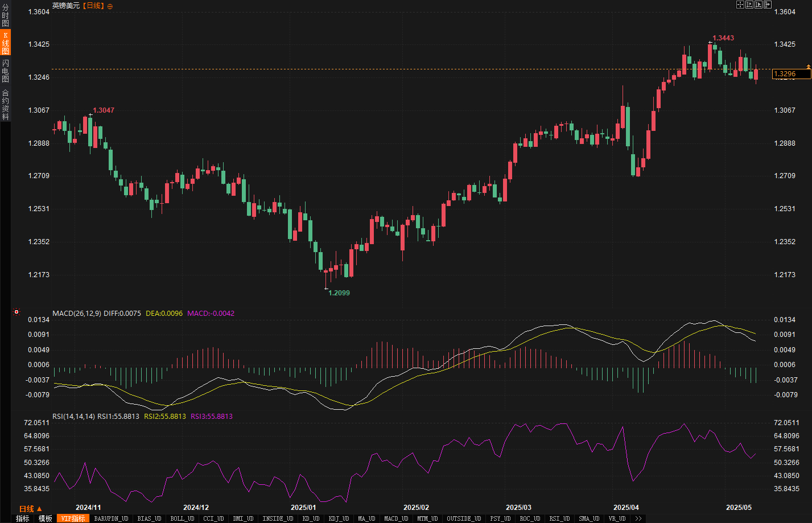The width and height of the screenshot is (812, 523).
Task: Click the chart shift-left axis icon
Action: (749, 5)
